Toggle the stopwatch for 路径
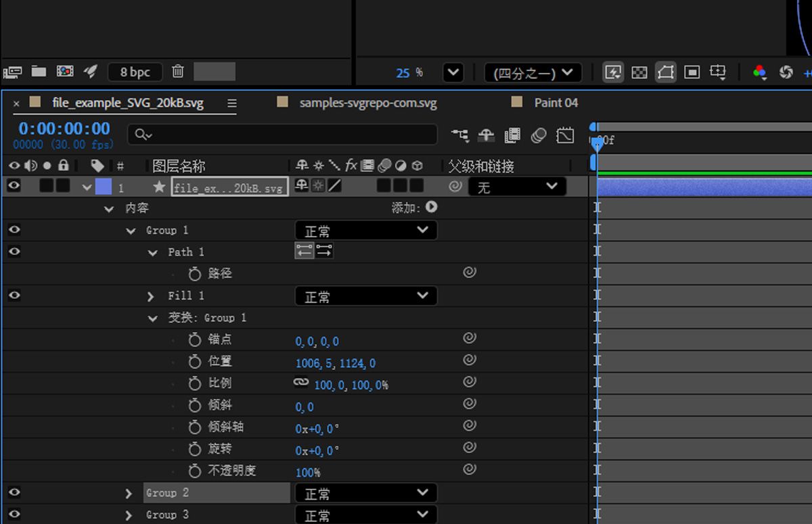Viewport: 812px width, 524px height. 195,274
